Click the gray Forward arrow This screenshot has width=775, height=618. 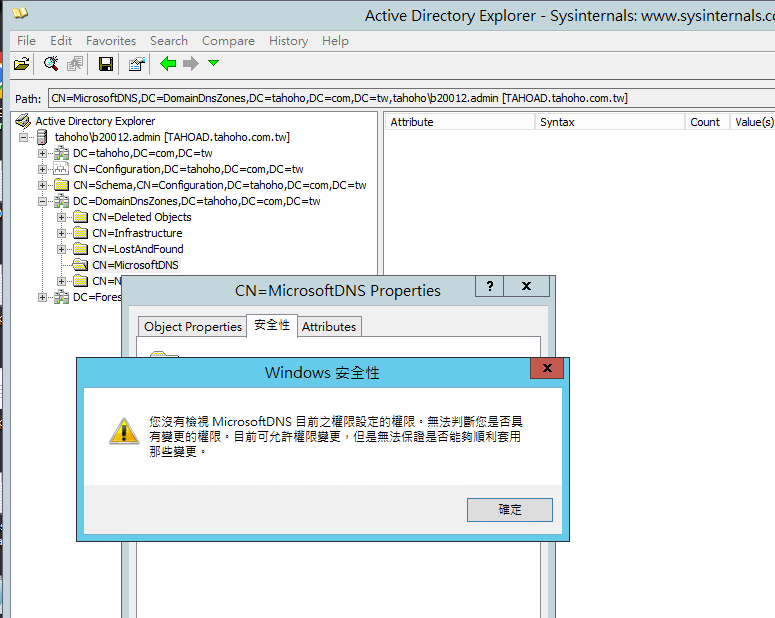(190, 64)
